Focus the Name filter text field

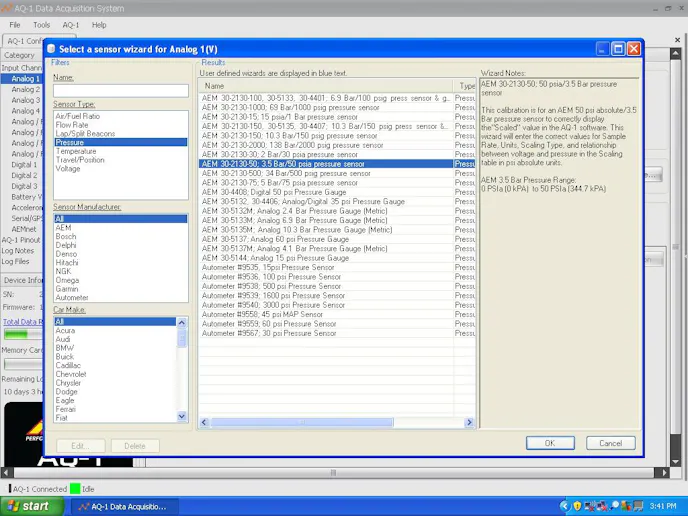(120, 90)
